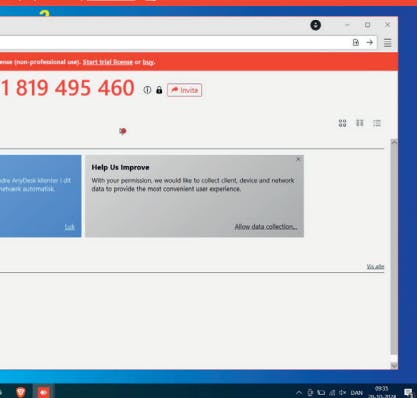The height and width of the screenshot is (398, 417).
Task: Open the DAN keyboard language selector
Action: pos(356,393)
